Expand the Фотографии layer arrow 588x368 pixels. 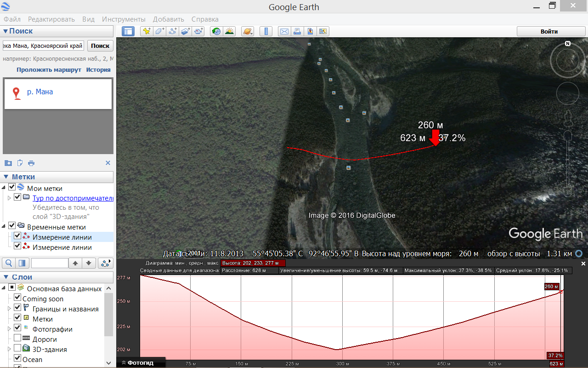(x=10, y=328)
